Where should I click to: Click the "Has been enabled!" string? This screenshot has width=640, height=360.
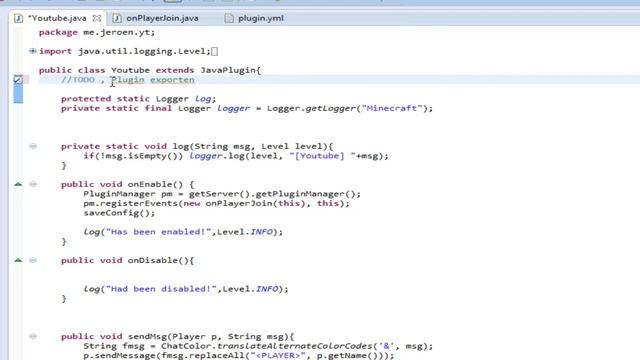click(x=158, y=232)
